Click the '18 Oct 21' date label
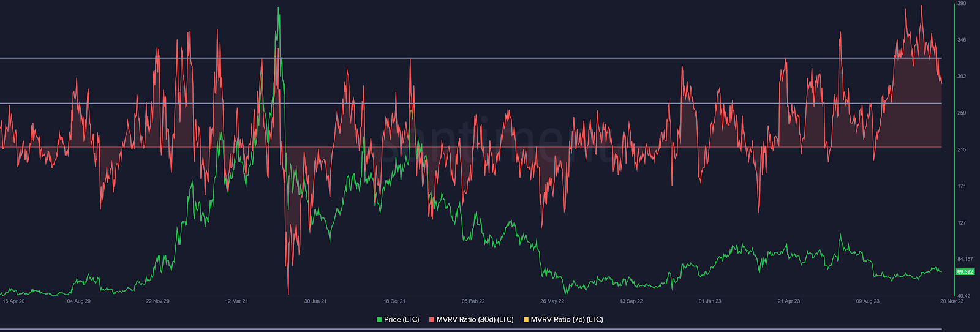The width and height of the screenshot is (980, 332). click(x=394, y=301)
